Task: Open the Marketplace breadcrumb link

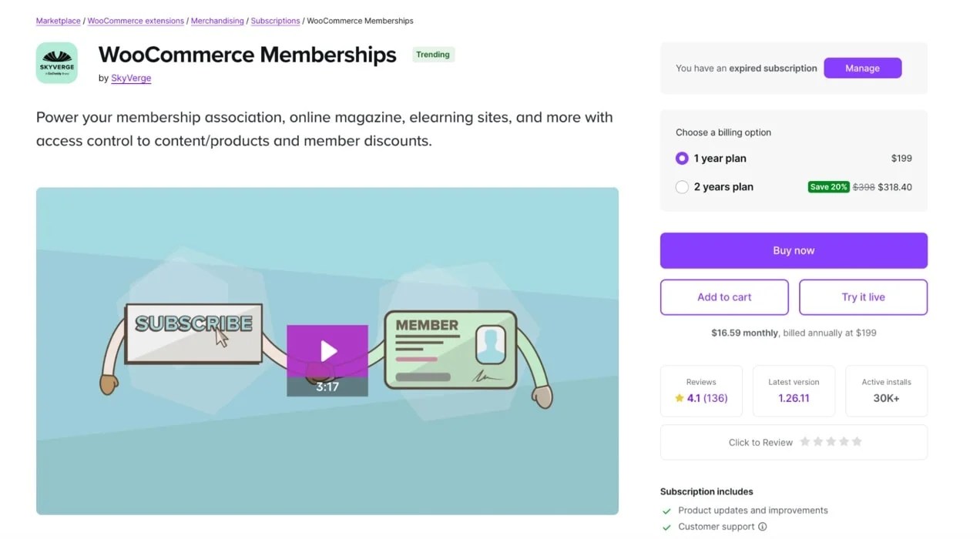Action: [58, 21]
